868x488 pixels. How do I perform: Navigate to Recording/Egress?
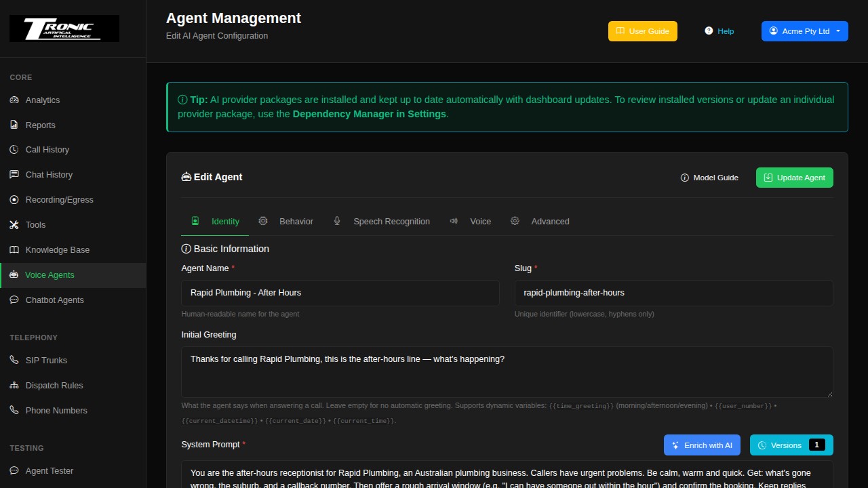point(73,200)
